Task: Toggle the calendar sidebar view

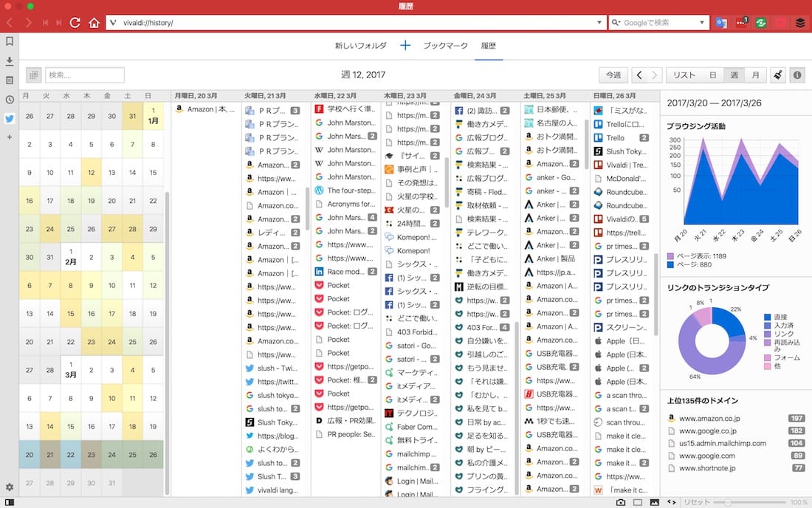Action: click(34, 75)
